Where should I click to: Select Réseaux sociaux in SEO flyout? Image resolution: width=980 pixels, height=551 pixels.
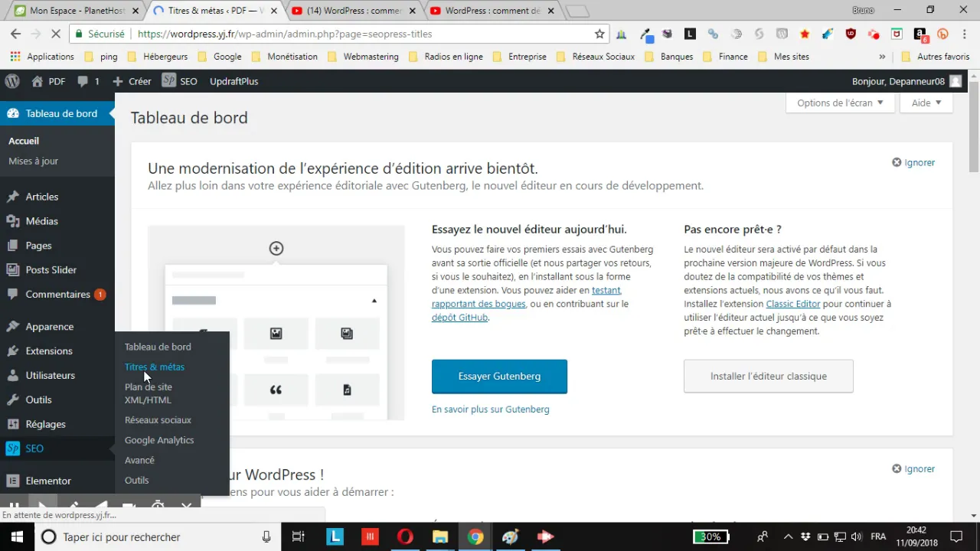(x=158, y=420)
